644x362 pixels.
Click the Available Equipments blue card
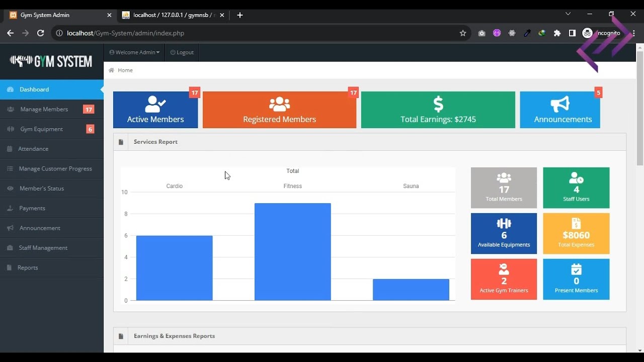coord(504,234)
